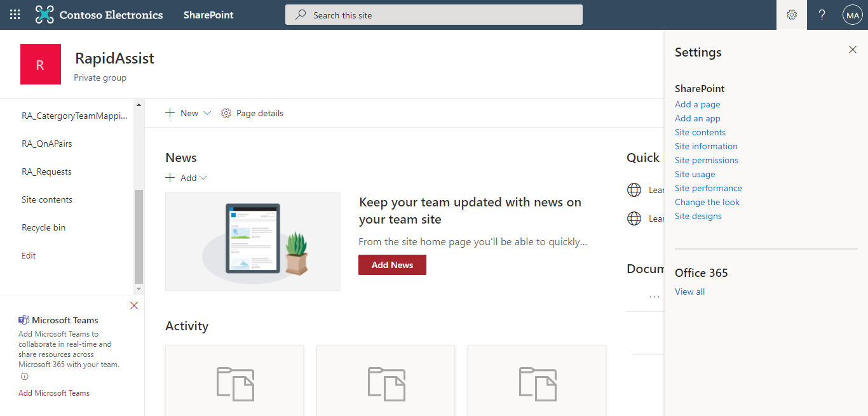Click the 'Keep your team updated' headline

coord(470,211)
